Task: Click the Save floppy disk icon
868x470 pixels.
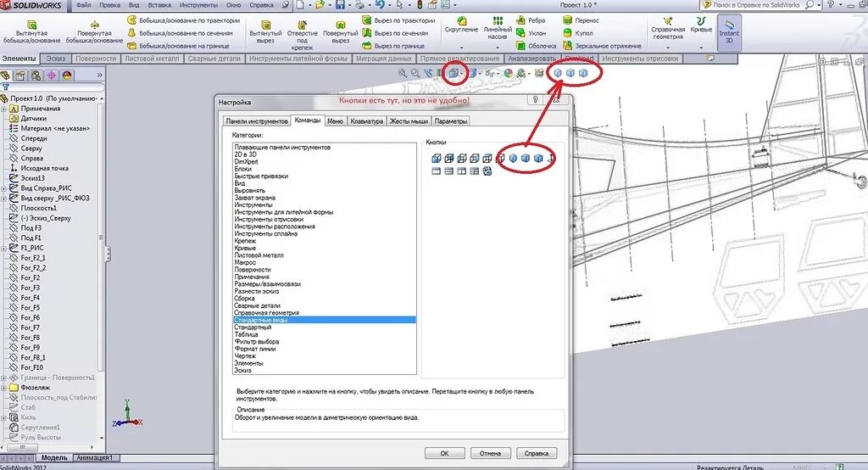Action: click(340, 5)
